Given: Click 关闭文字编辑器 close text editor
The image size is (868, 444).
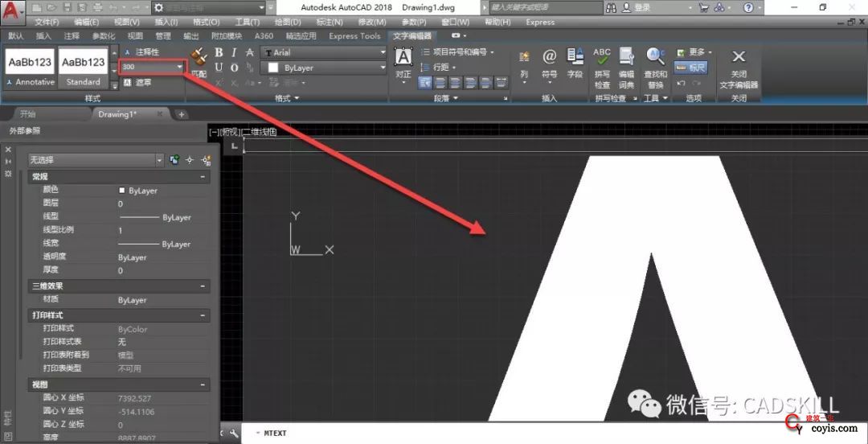Looking at the screenshot, I should pyautogui.click(x=739, y=68).
